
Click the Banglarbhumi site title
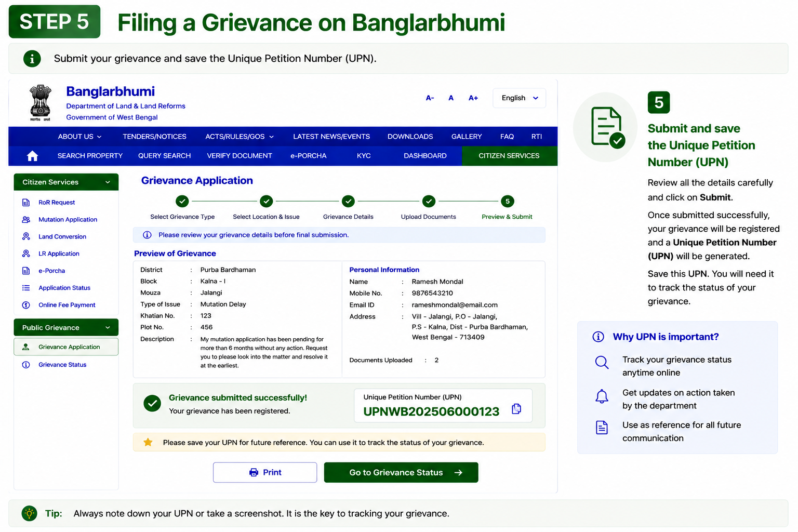pos(111,91)
